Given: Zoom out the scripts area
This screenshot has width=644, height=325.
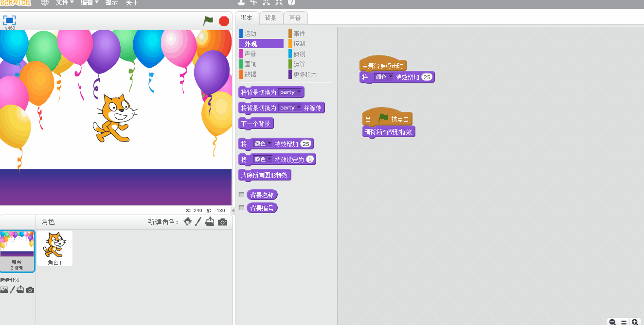Looking at the screenshot, I should pyautogui.click(x=612, y=322).
